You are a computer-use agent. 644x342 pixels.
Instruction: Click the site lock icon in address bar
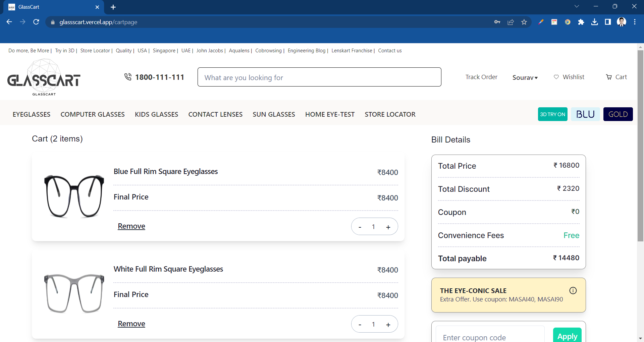[x=53, y=22]
